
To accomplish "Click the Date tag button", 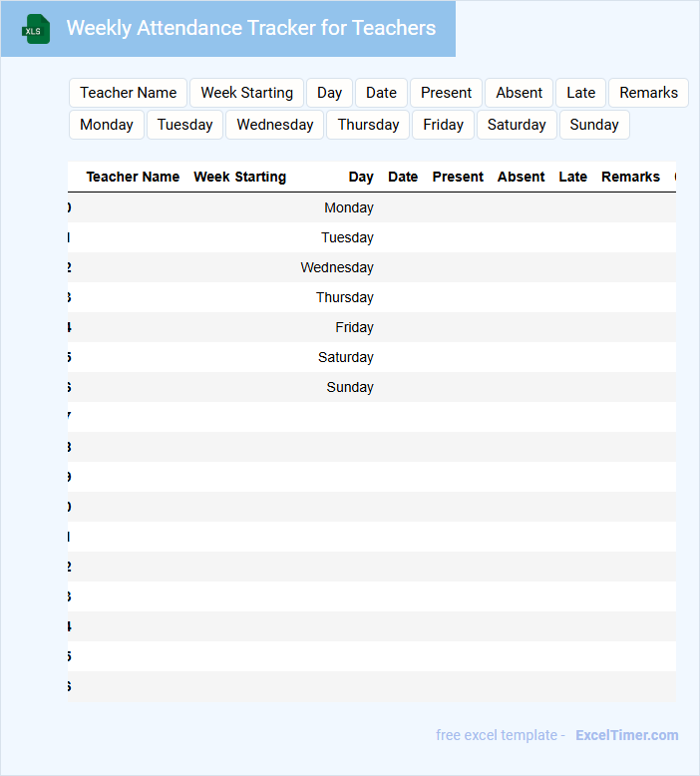I will 382,93.
